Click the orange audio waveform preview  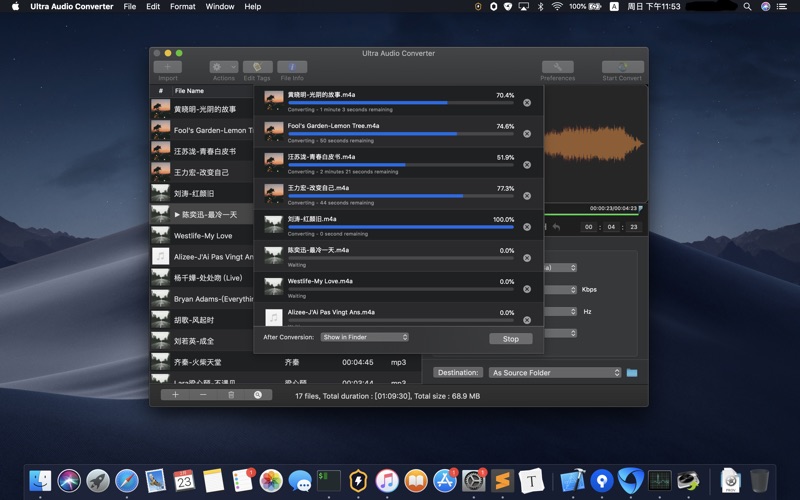click(x=593, y=144)
